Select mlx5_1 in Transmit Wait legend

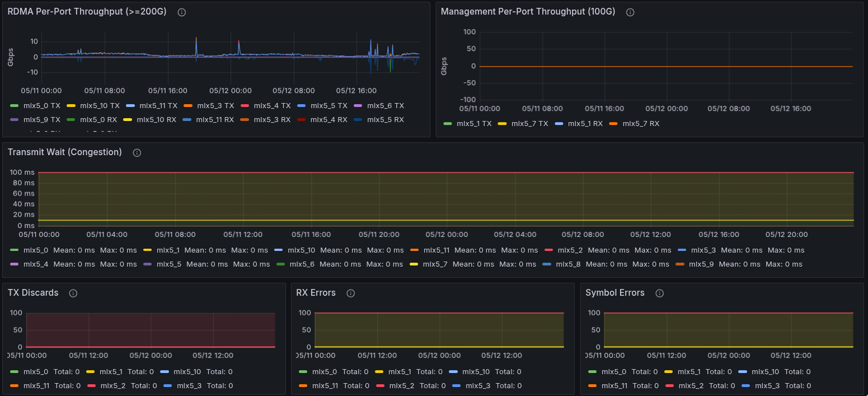[168, 250]
